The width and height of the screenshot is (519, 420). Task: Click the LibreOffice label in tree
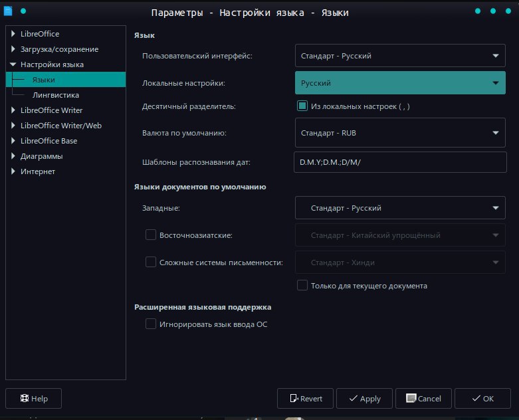click(40, 34)
